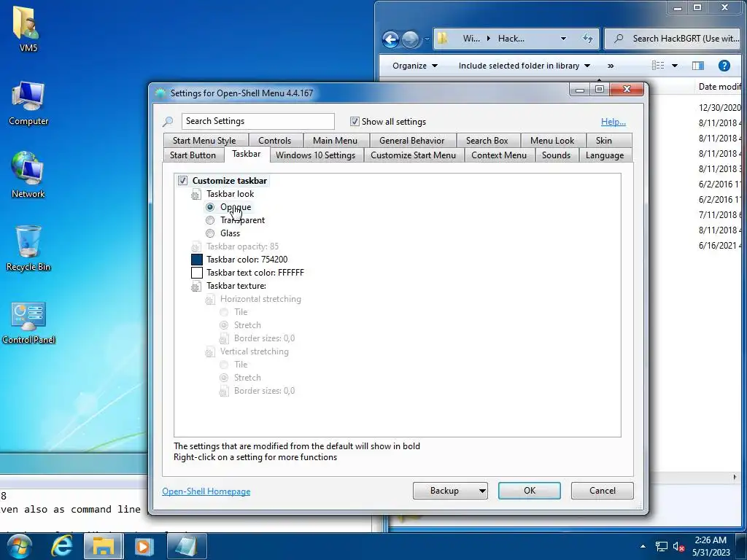Viewport: 747px width, 560px height.
Task: Open the Organize dropdown in Explorer
Action: pos(414,66)
